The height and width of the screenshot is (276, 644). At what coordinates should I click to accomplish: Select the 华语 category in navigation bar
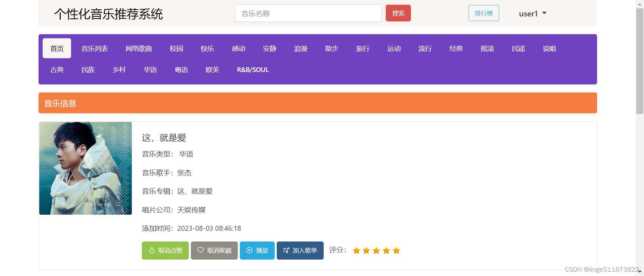[150, 69]
